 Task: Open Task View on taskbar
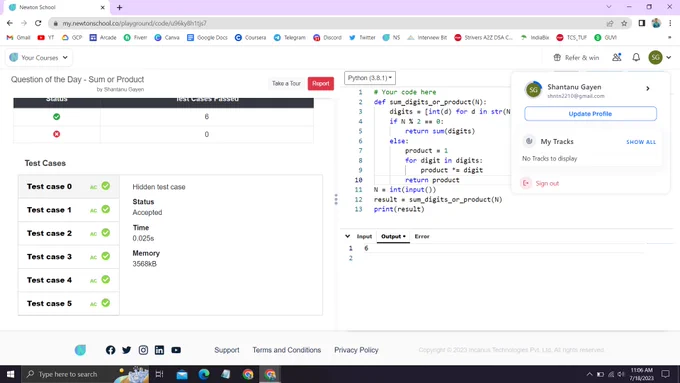pyautogui.click(x=159, y=374)
